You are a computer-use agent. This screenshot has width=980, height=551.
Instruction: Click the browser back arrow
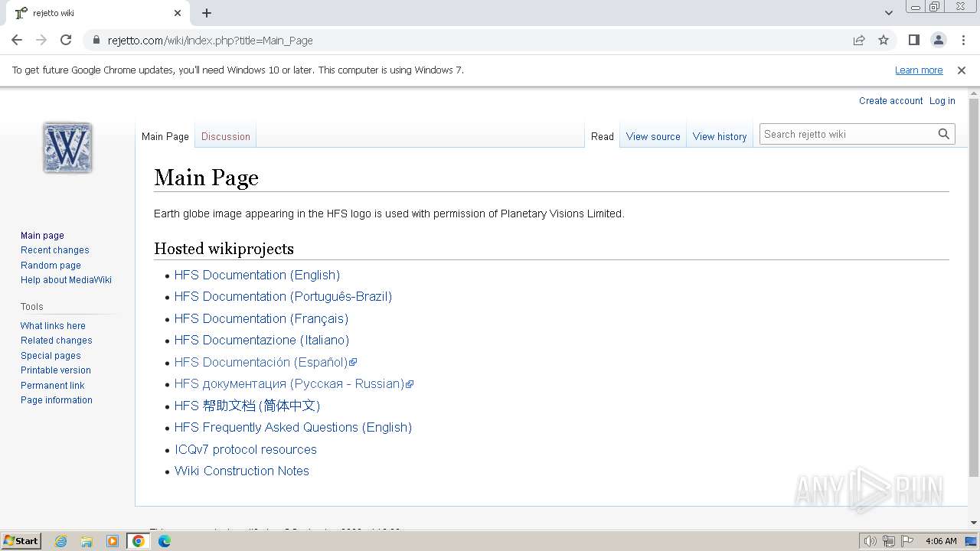[17, 40]
